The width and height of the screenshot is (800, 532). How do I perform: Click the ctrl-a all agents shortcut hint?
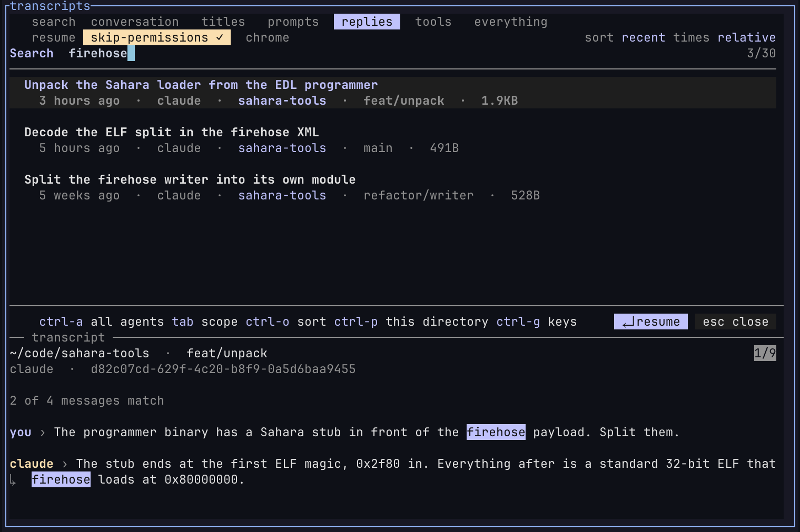coord(102,322)
